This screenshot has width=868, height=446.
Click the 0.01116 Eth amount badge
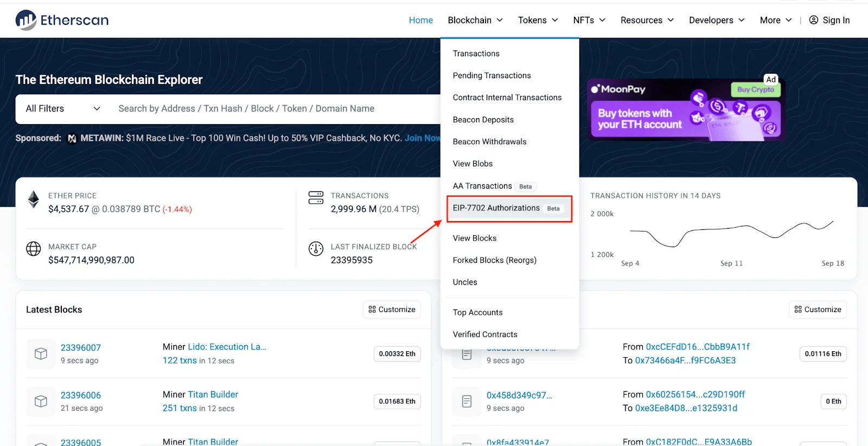click(823, 354)
